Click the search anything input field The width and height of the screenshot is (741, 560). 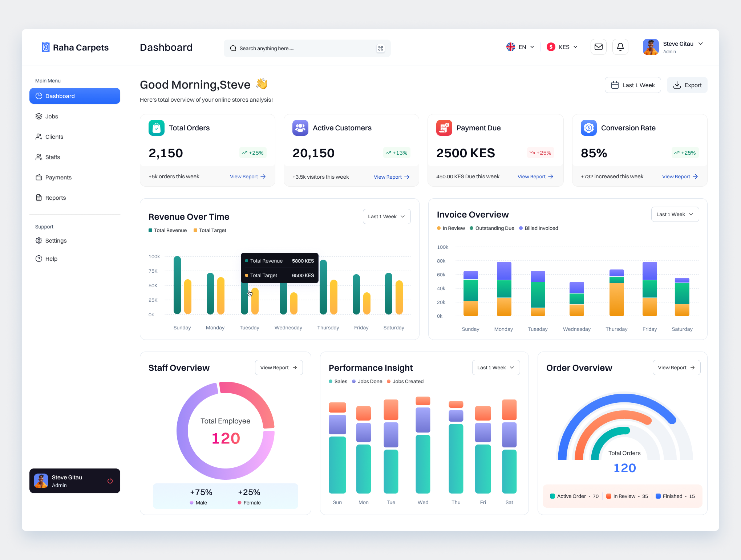[307, 48]
